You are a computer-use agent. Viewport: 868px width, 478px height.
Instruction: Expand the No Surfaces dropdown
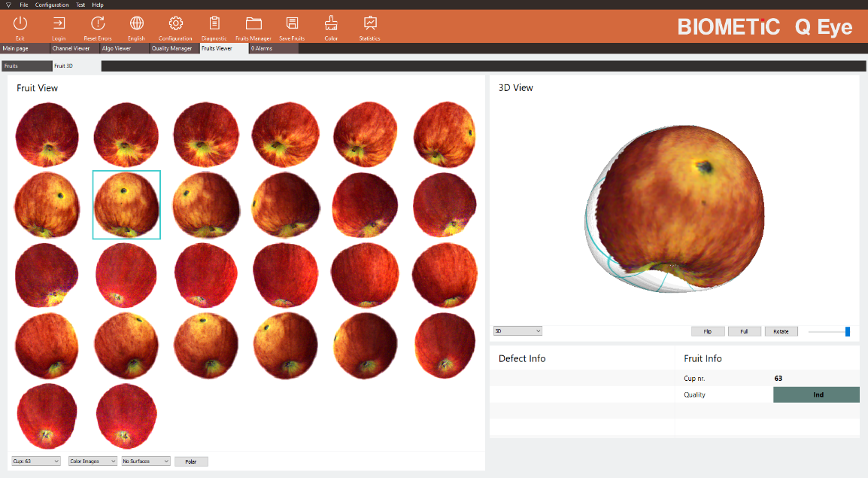coord(146,461)
